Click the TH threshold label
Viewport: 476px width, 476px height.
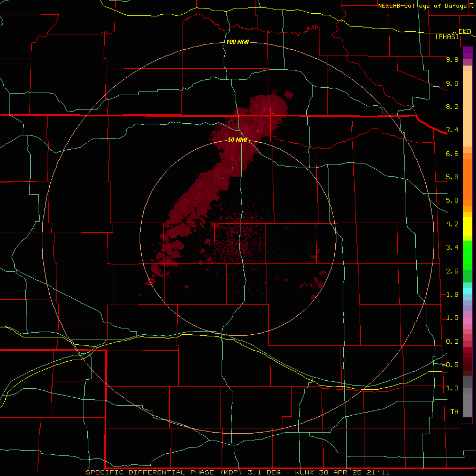coord(454,411)
